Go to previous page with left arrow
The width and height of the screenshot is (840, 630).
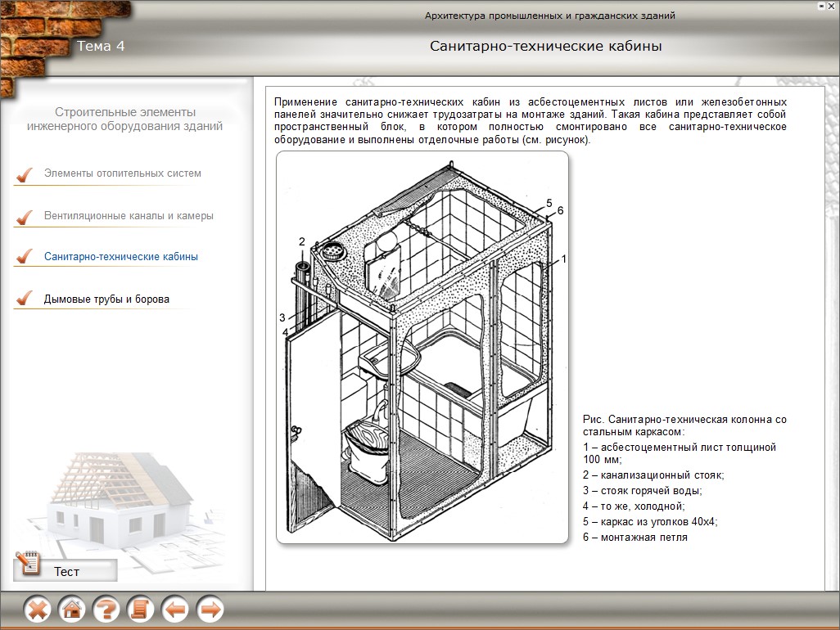pos(175,610)
